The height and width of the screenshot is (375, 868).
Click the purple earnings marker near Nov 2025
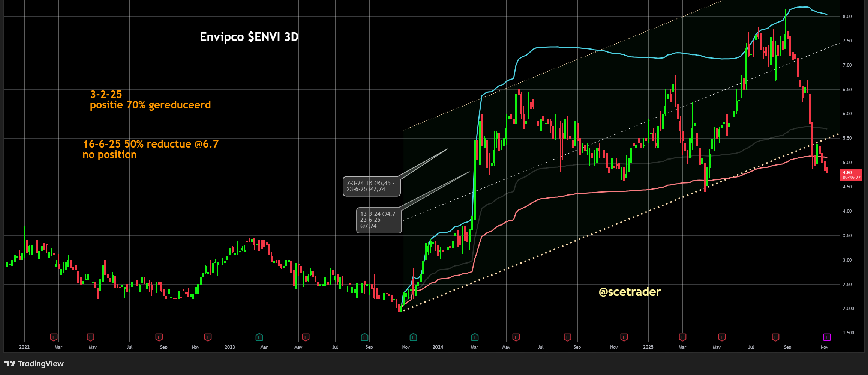[827, 337]
